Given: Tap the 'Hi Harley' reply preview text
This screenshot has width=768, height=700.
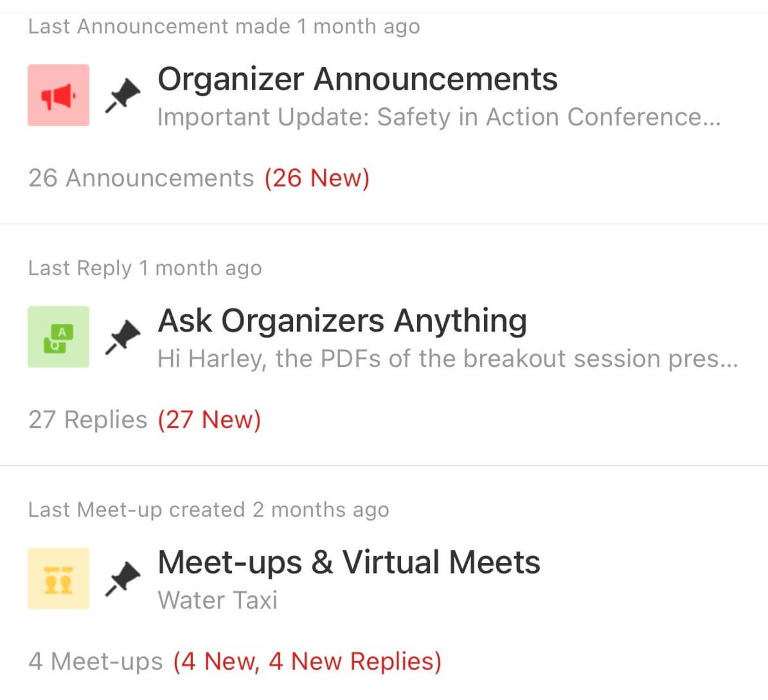Looking at the screenshot, I should pyautogui.click(x=447, y=359).
